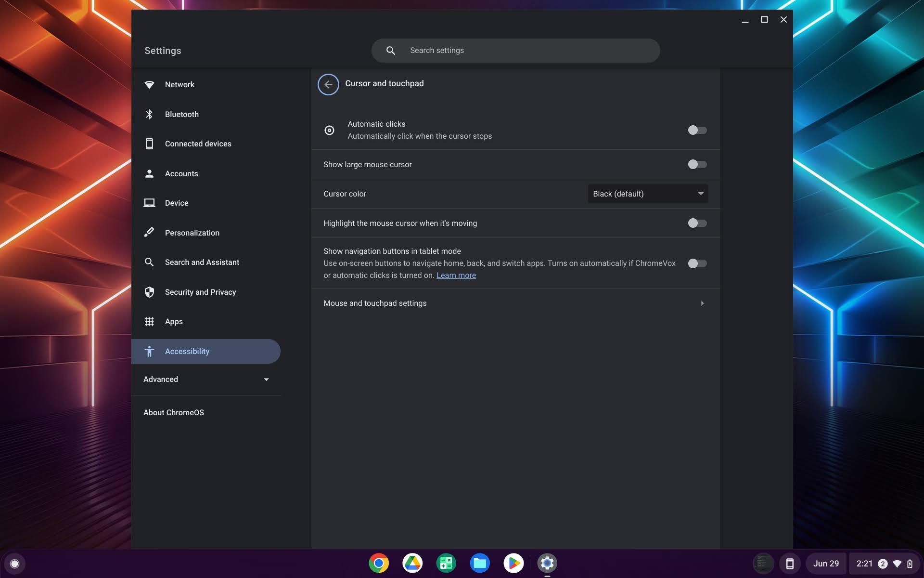924x578 pixels.
Task: Click the Accessibility settings icon
Action: (148, 351)
